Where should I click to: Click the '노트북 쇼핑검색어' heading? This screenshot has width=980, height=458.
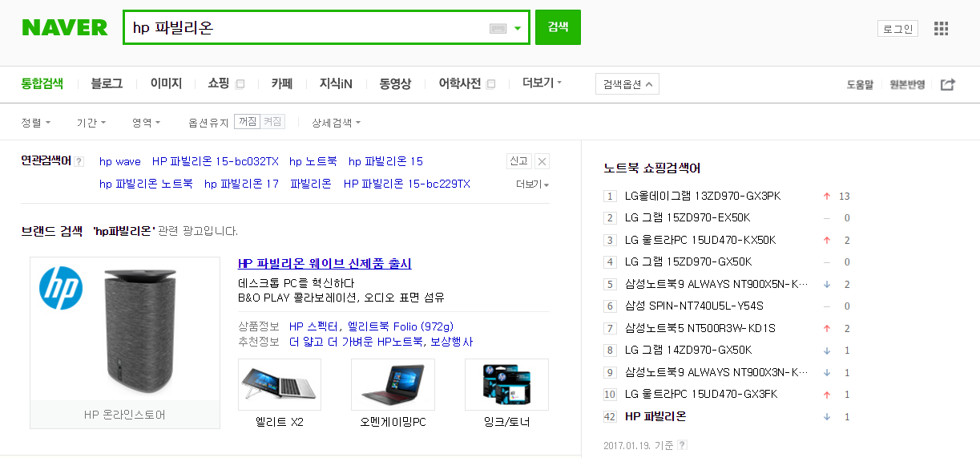[652, 168]
